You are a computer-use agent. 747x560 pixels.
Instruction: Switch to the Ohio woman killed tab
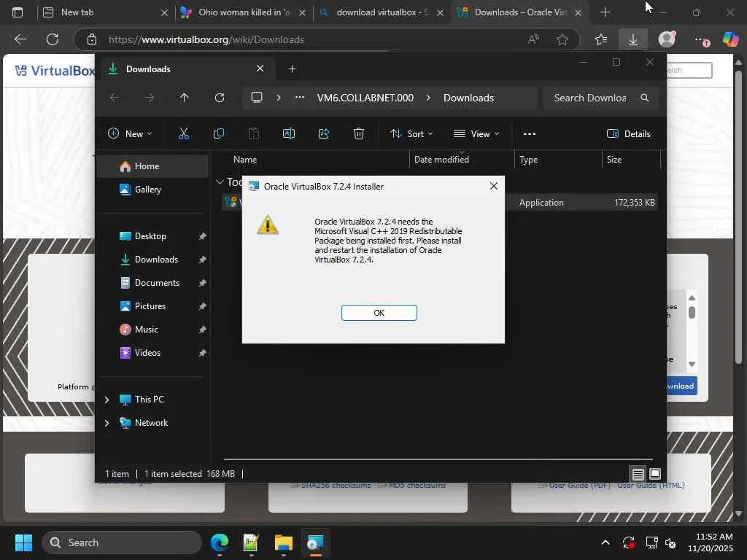(244, 12)
